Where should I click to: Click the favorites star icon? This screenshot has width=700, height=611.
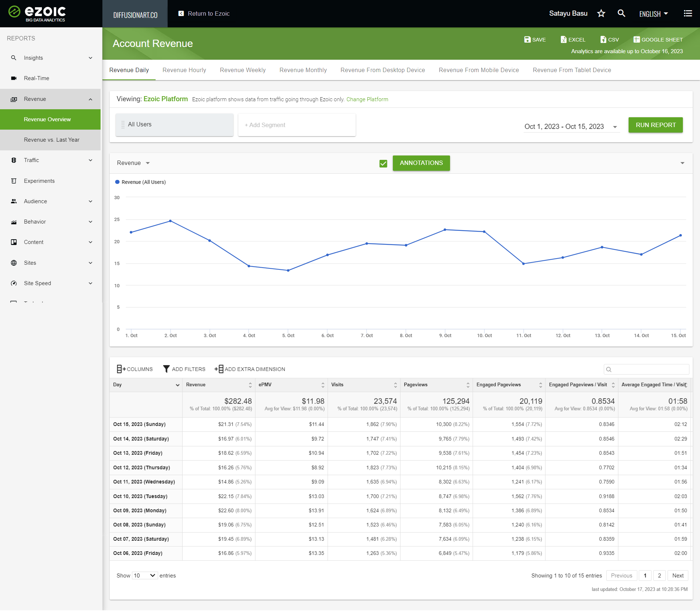pos(601,13)
